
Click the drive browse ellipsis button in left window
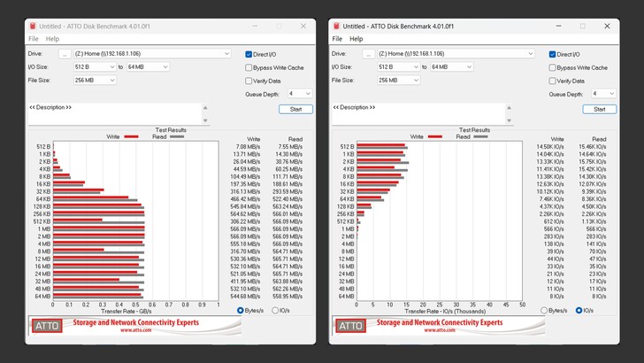pyautogui.click(x=65, y=54)
